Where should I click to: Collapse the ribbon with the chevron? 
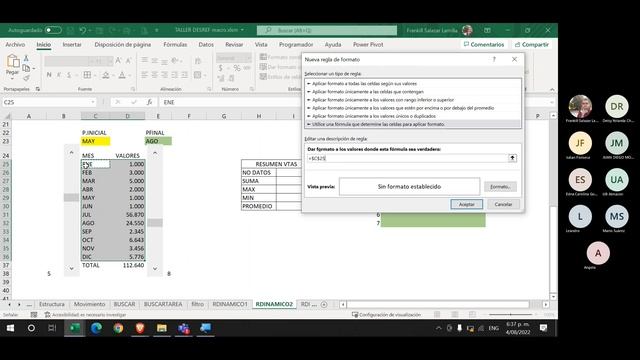552,89
